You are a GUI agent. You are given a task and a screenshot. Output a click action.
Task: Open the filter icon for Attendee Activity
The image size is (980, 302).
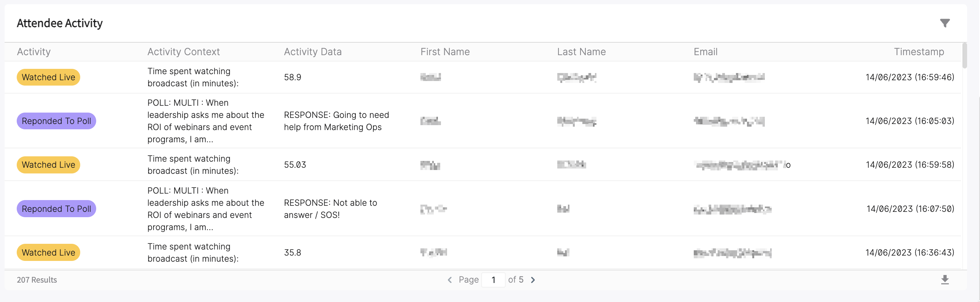[945, 23]
